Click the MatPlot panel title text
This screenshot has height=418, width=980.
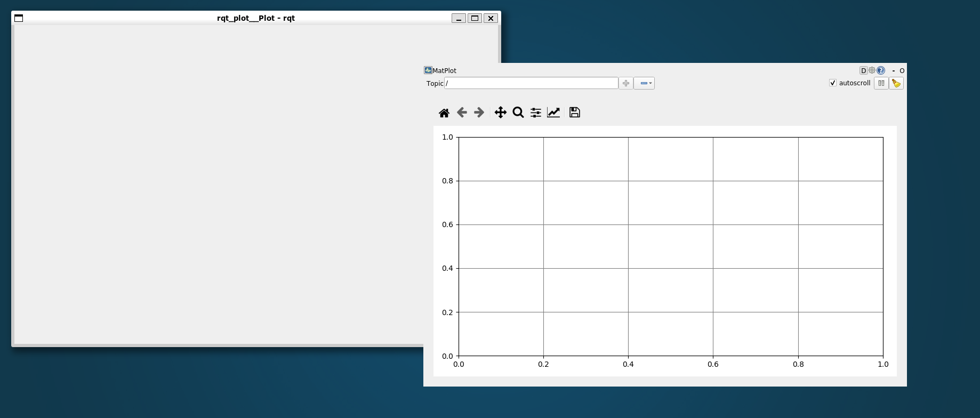pos(444,70)
